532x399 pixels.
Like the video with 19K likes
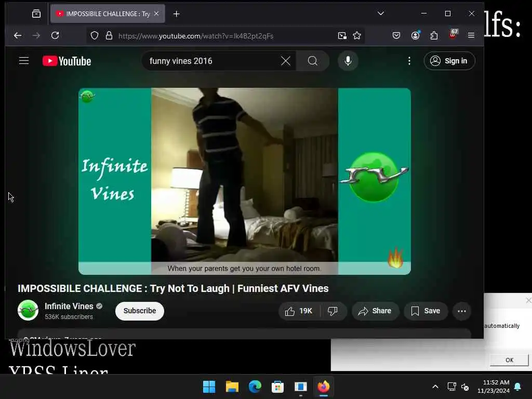pyautogui.click(x=299, y=311)
